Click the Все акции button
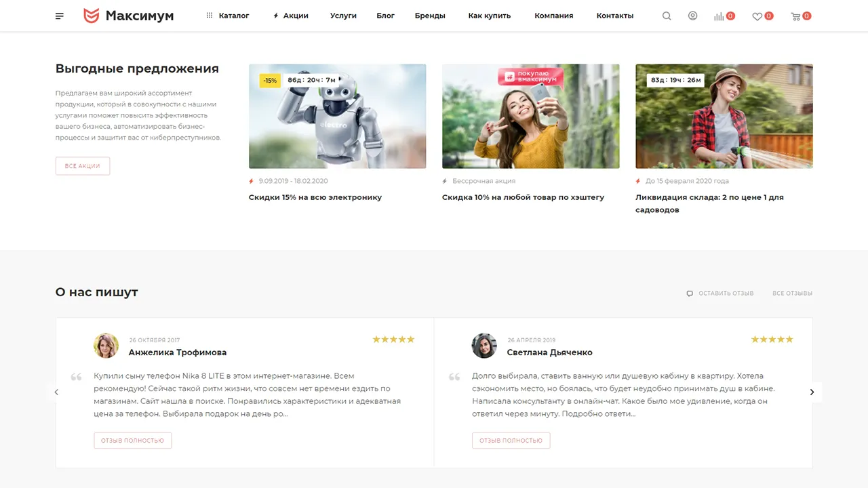Image resolution: width=868 pixels, height=488 pixels. 83,166
